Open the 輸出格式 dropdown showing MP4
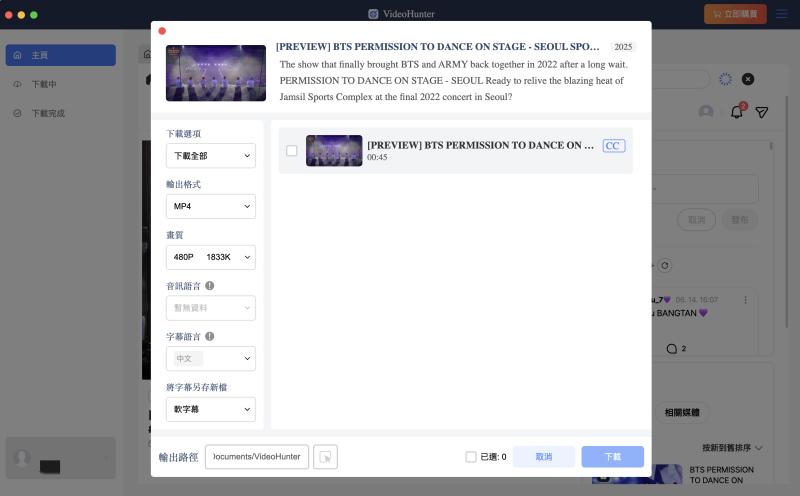The height and width of the screenshot is (496, 800). coord(211,206)
